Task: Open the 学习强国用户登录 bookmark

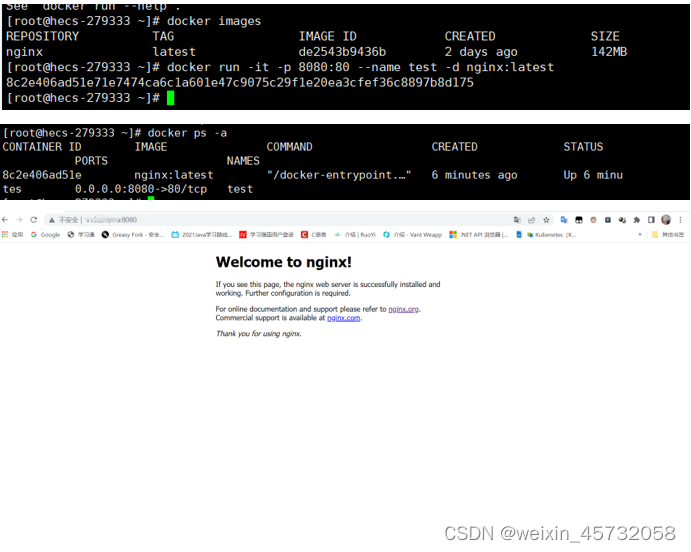Action: pos(266,235)
